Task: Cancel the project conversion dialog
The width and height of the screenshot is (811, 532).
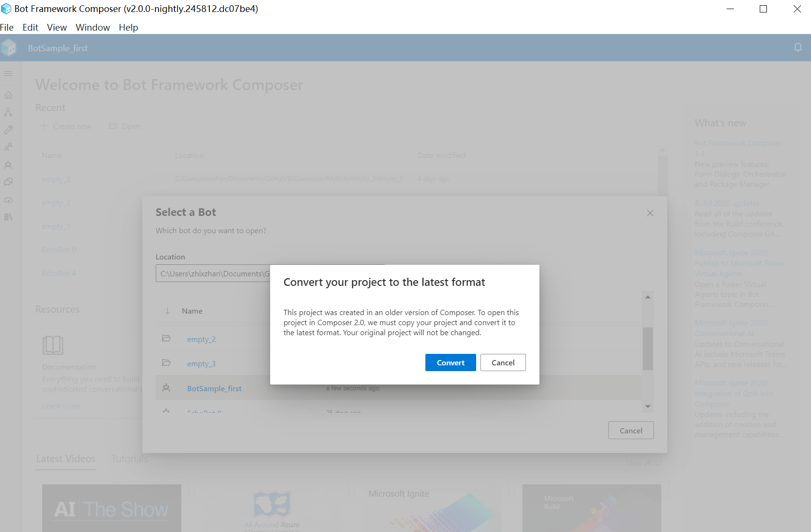Action: [x=503, y=362]
